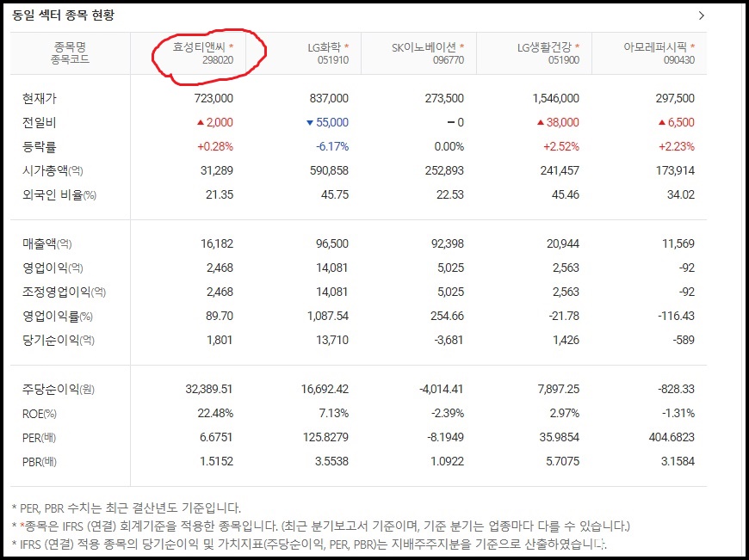Click the LG화학 change value 55,000
This screenshot has height=560, width=749.
(332, 122)
